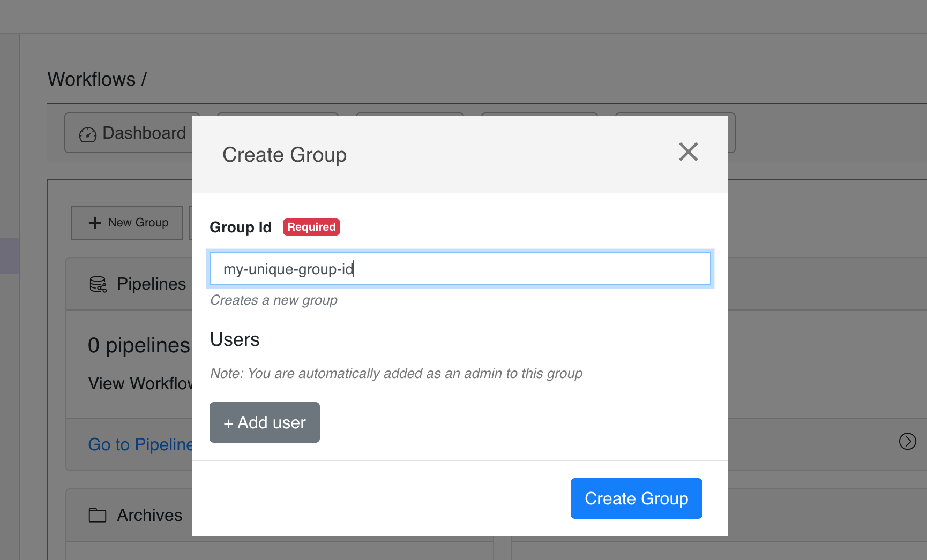927x560 pixels.
Task: Click the Archives card heading
Action: pos(149,515)
